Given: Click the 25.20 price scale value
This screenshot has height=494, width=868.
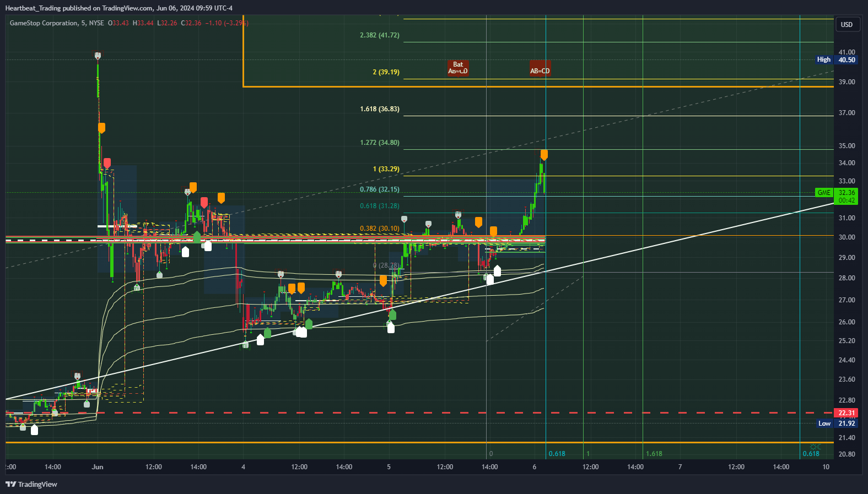Looking at the screenshot, I should 847,341.
